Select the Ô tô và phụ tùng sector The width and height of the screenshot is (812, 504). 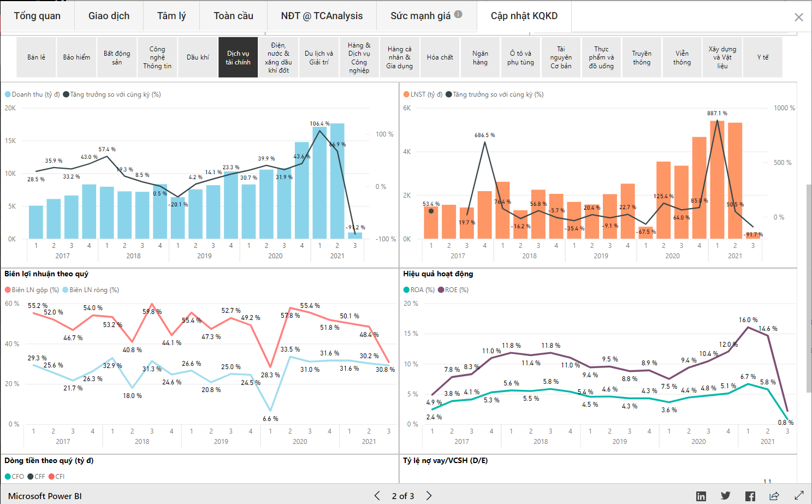coord(521,57)
